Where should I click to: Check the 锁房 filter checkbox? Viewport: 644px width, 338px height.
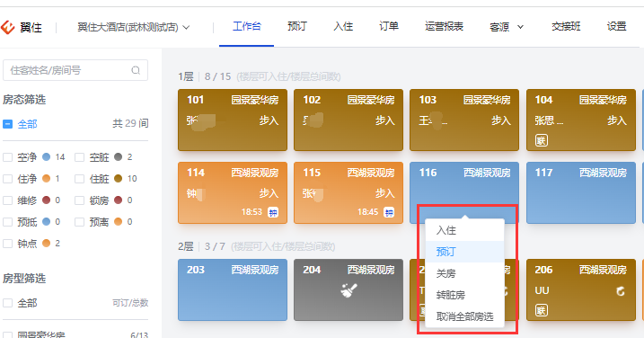tap(79, 200)
